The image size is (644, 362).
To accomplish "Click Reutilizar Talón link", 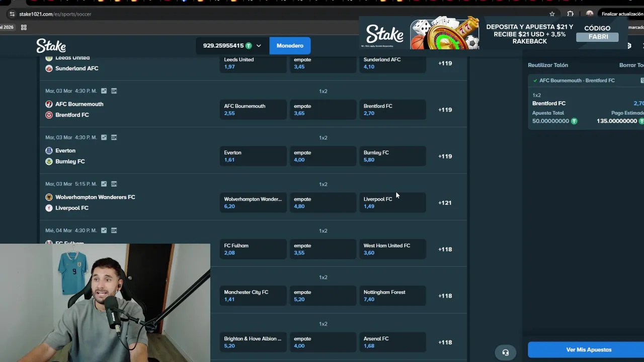I will point(548,65).
